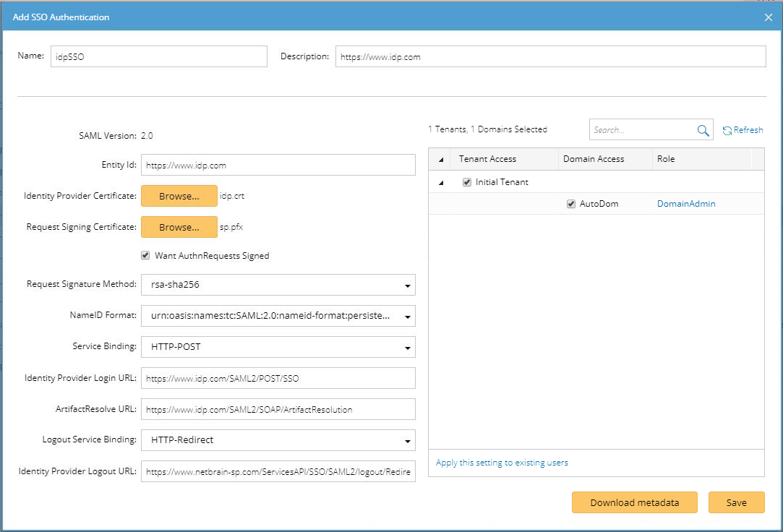Viewport: 783px width, 532px height.
Task: Open the DomainAdmin role link
Action: 685,204
